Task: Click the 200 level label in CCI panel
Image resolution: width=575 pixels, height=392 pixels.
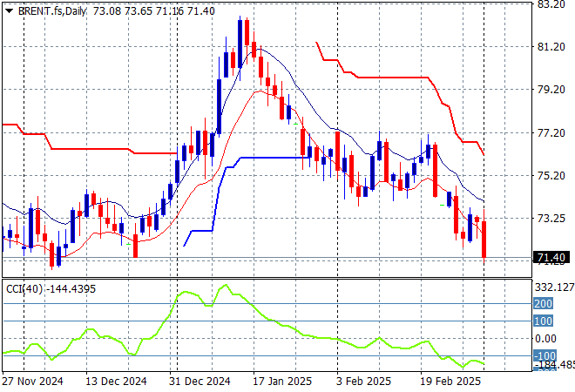Action: pyautogui.click(x=544, y=304)
